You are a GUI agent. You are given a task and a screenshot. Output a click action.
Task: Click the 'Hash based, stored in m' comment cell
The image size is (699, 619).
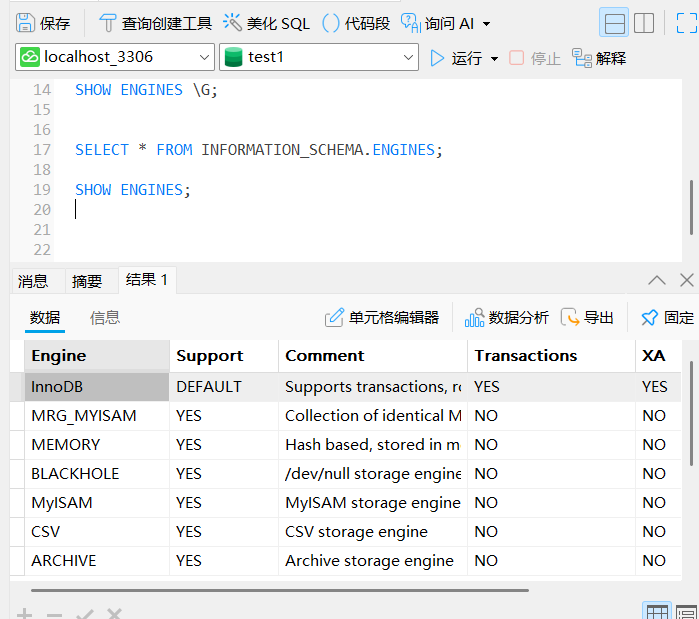pyautogui.click(x=373, y=445)
